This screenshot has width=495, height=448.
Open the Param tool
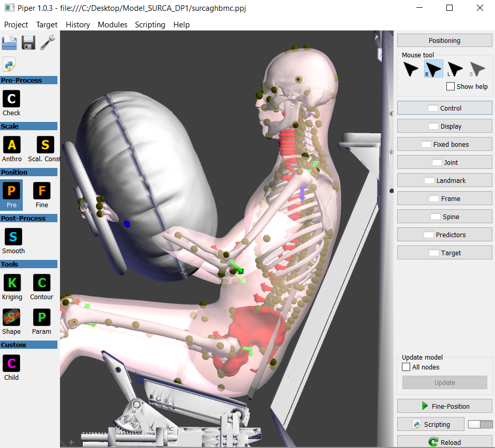pyautogui.click(x=42, y=321)
